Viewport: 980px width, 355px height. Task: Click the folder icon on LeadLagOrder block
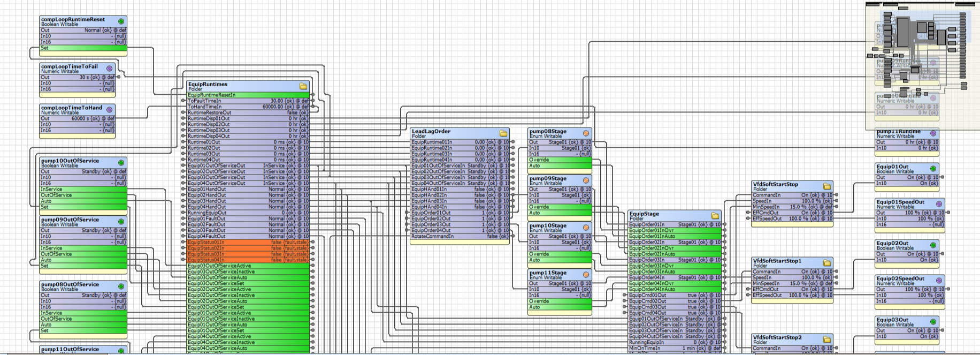(503, 133)
